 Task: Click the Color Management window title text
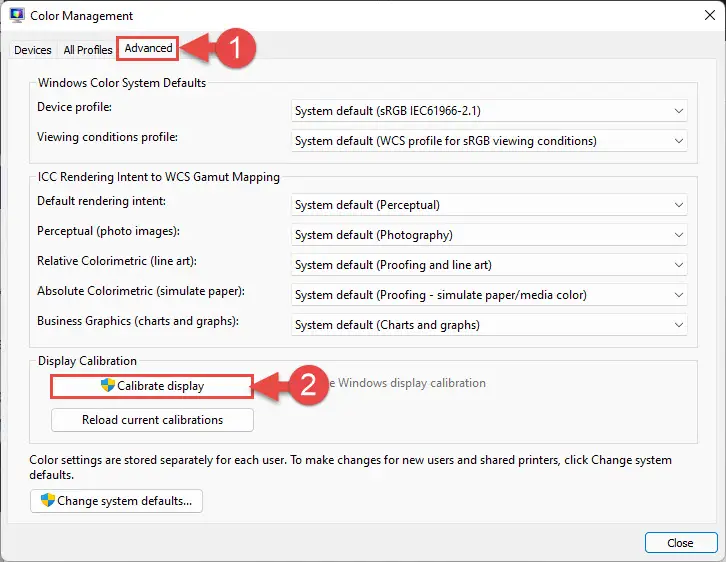(x=81, y=16)
